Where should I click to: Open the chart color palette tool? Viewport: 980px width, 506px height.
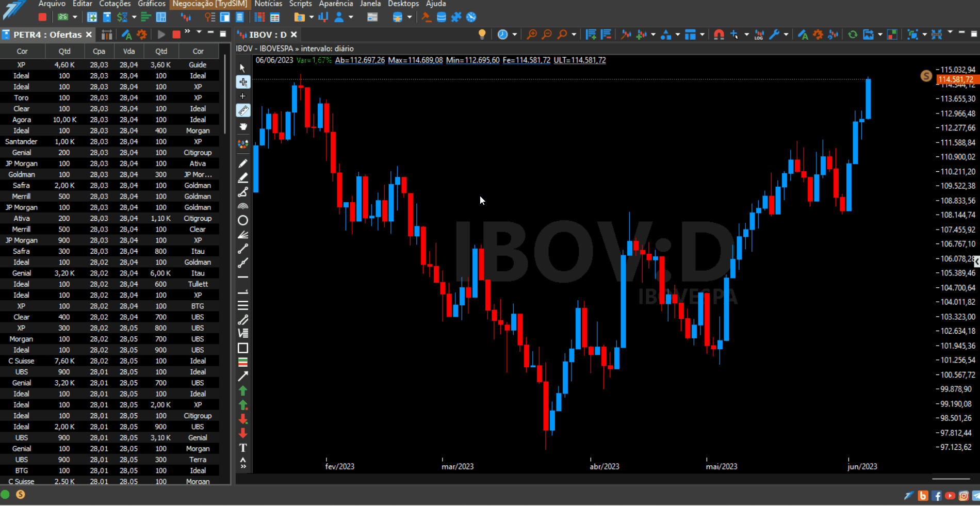click(243, 144)
